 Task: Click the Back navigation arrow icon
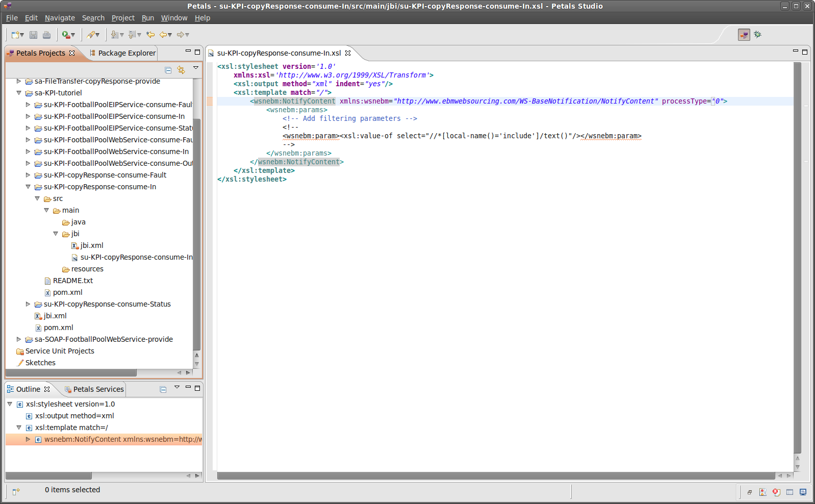[x=163, y=35]
